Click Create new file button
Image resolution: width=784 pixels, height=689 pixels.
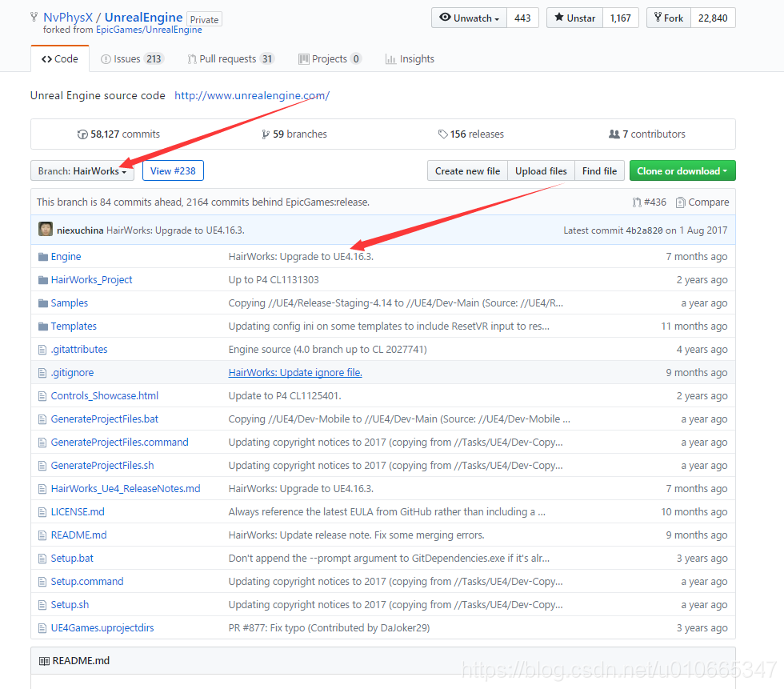467,171
